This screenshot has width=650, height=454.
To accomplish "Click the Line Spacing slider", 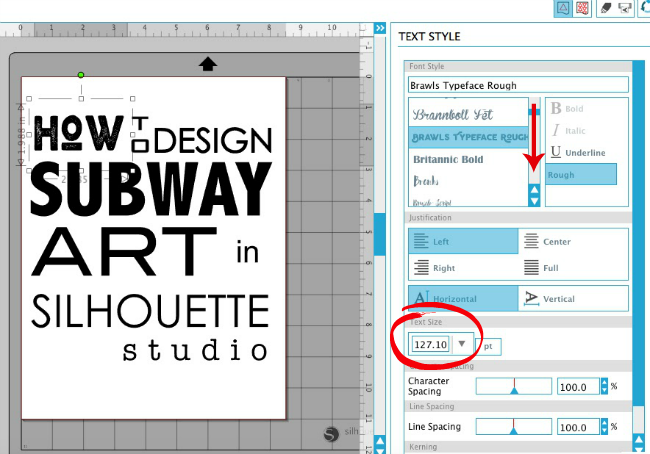I will pos(514,426).
